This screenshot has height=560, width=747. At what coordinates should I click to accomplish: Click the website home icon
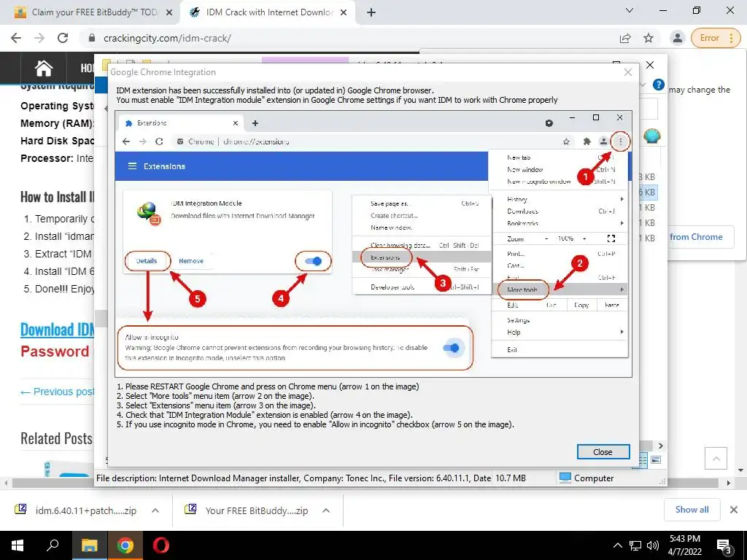tap(43, 68)
